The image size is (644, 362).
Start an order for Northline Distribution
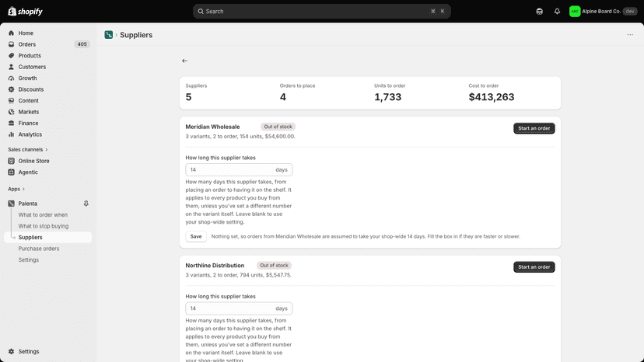(534, 267)
